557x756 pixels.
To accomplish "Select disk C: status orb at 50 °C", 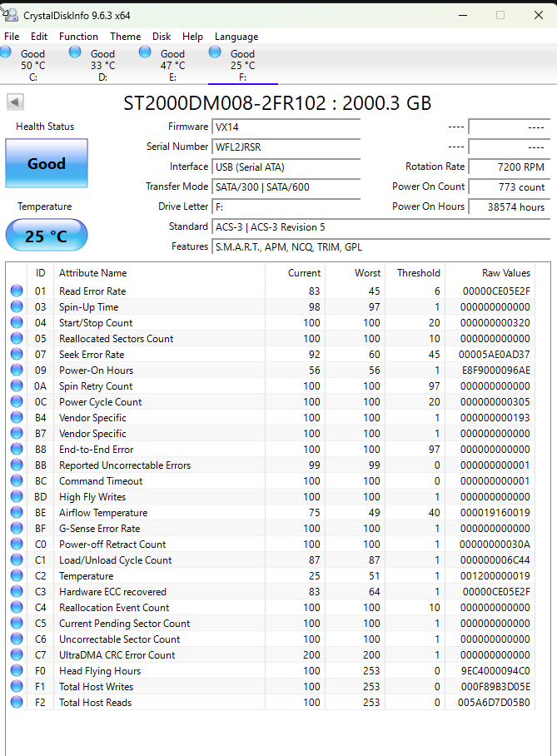I will [x=7, y=52].
